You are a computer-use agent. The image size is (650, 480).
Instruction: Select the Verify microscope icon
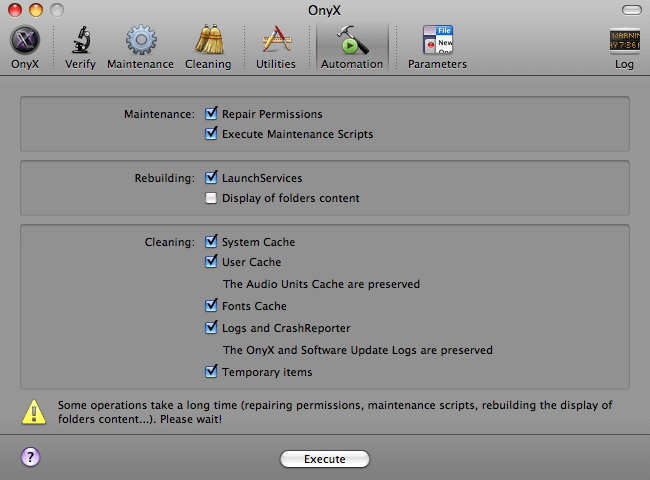point(81,40)
